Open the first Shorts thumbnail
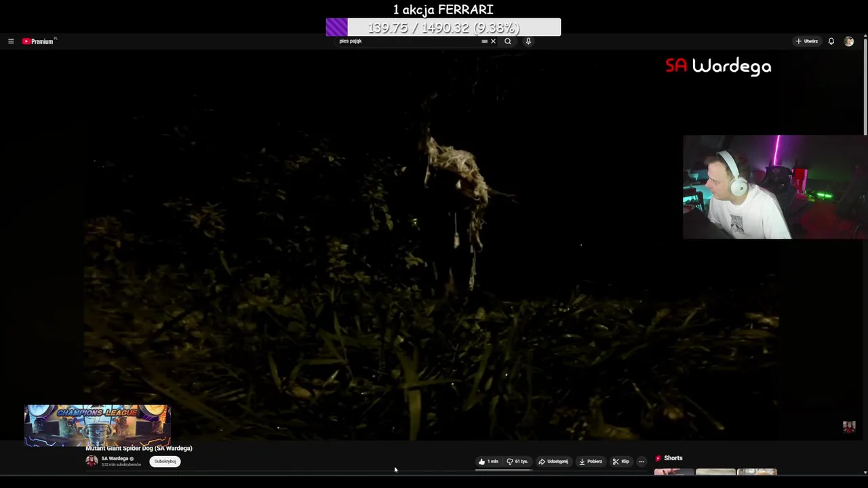868x488 pixels. 674,472
